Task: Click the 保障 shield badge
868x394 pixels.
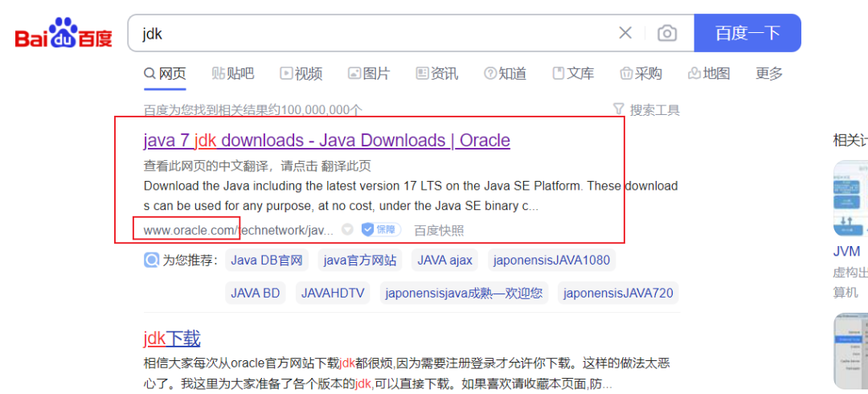Action: click(x=382, y=229)
